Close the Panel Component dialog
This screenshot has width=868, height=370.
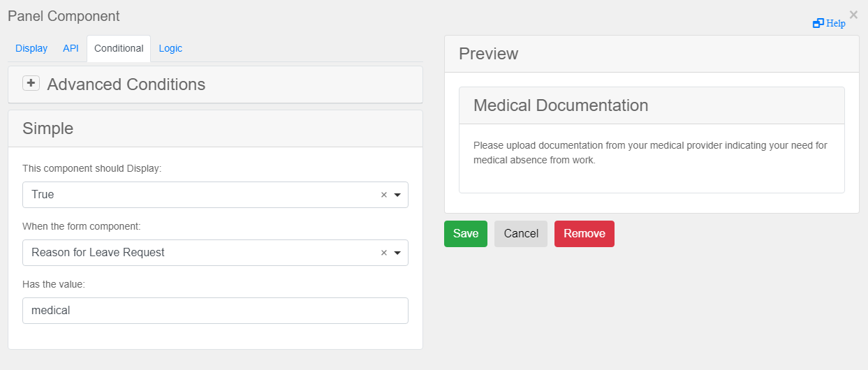853,15
